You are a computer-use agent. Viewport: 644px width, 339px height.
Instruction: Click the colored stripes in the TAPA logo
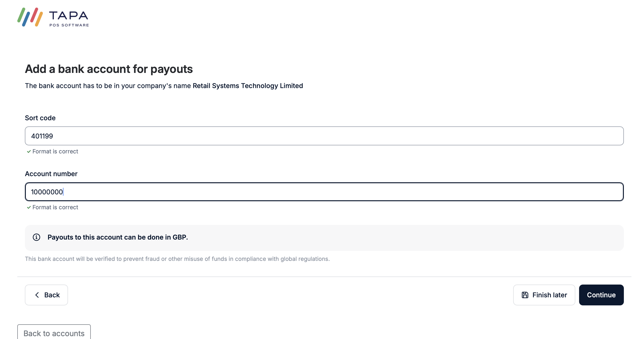30,18
